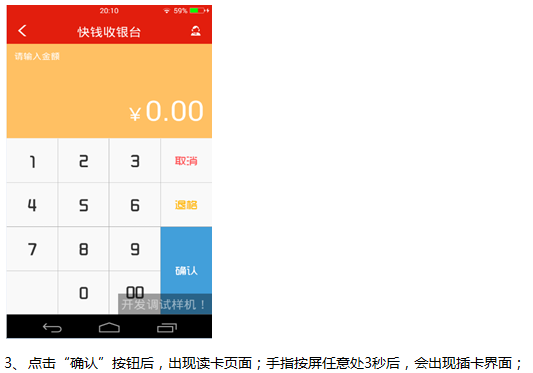533x373 pixels.
Task: Tap Android back navigation button
Action: click(52, 328)
